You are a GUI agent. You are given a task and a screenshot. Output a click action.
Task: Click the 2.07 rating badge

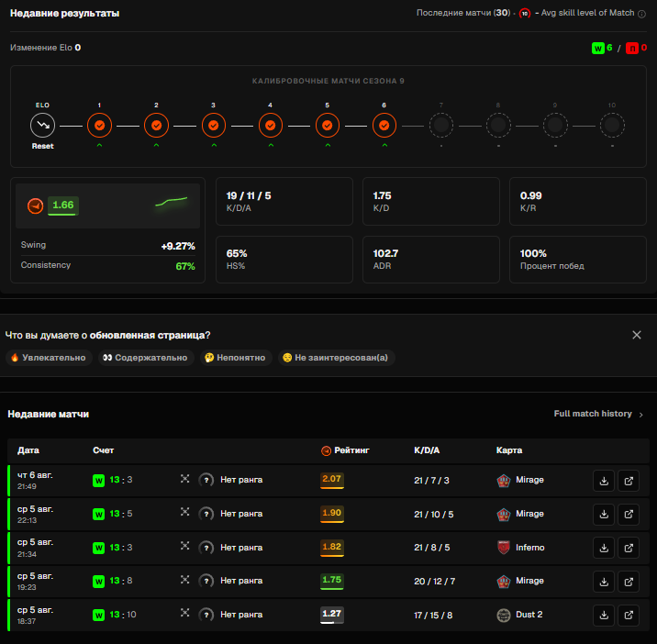click(332, 480)
